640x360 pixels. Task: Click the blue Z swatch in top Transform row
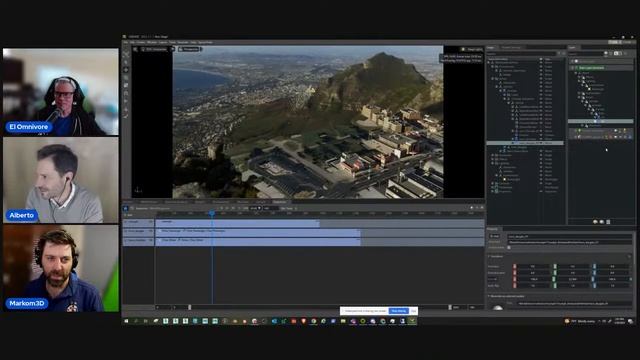[x=594, y=266]
